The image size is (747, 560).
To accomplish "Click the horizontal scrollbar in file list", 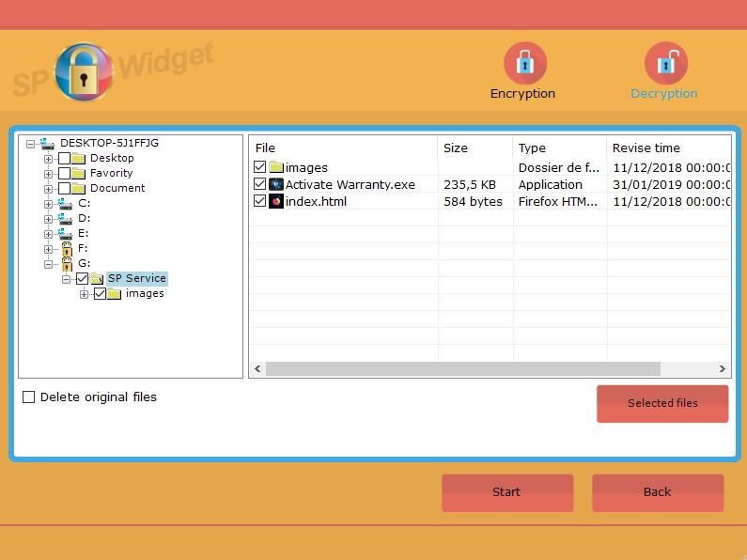I will 462,369.
